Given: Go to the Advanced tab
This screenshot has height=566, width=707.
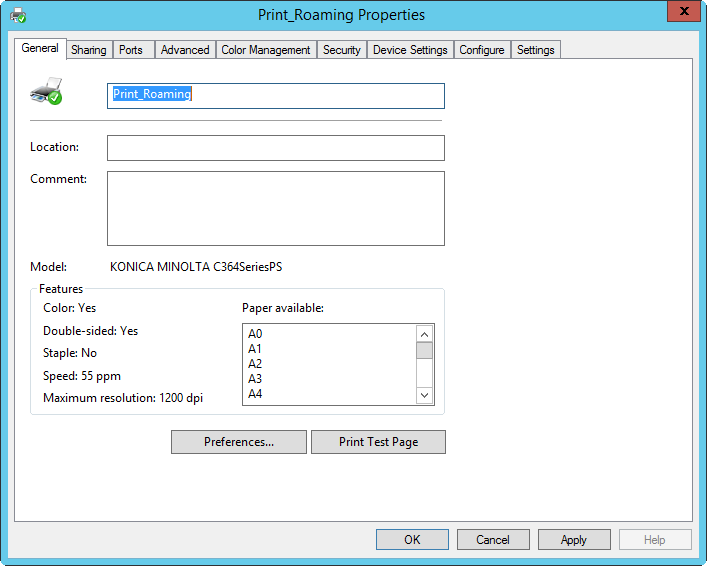Looking at the screenshot, I should [185, 50].
